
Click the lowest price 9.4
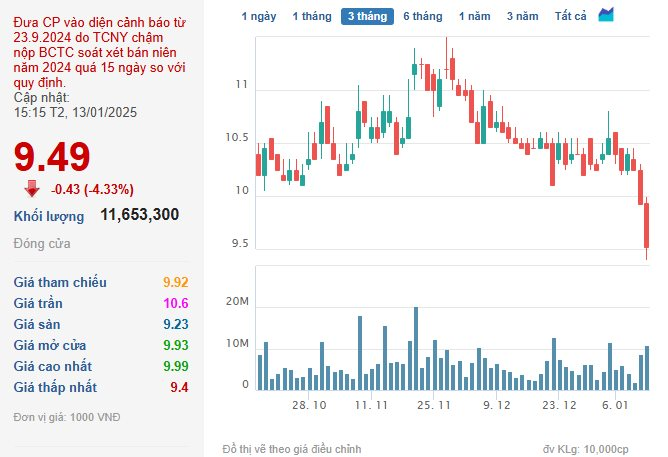click(179, 387)
